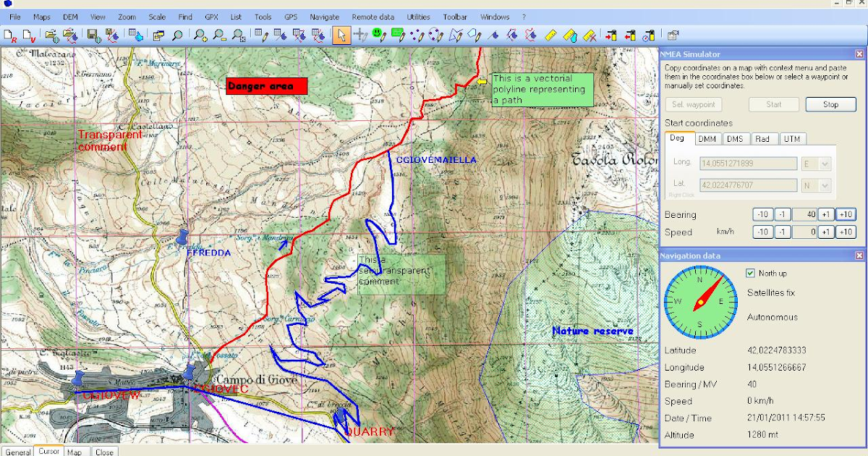Click the red track with flag icon
This screenshot has height=456, width=868.
[x=530, y=34]
